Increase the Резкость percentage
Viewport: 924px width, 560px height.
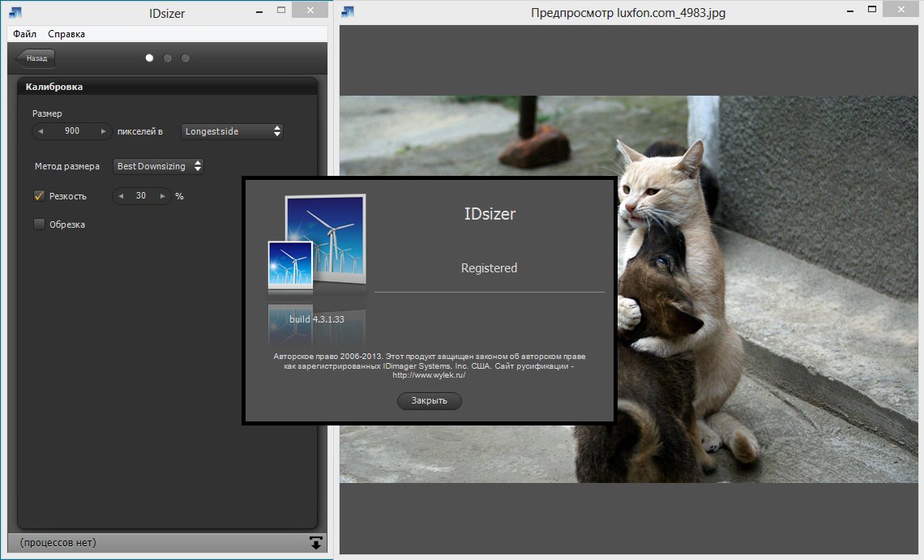pos(162,196)
